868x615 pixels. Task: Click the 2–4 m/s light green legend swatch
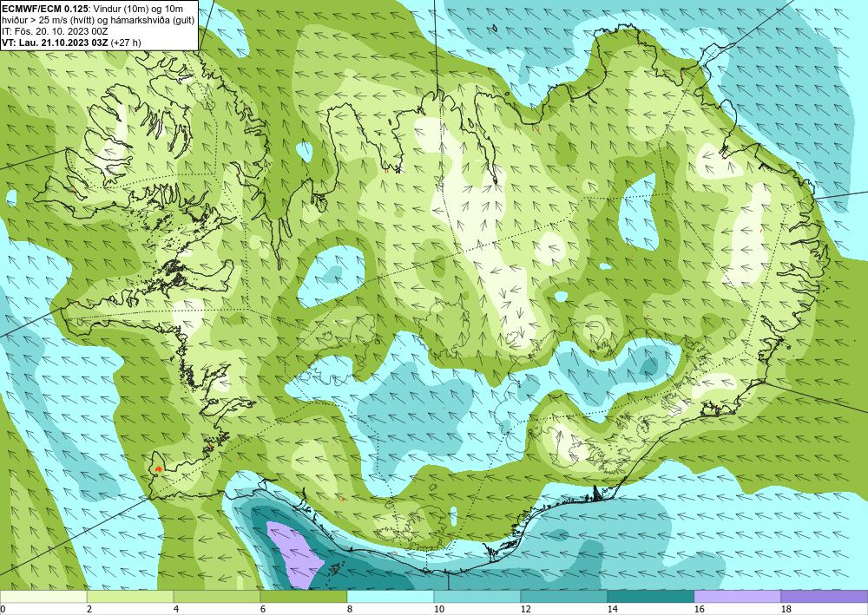130,597
